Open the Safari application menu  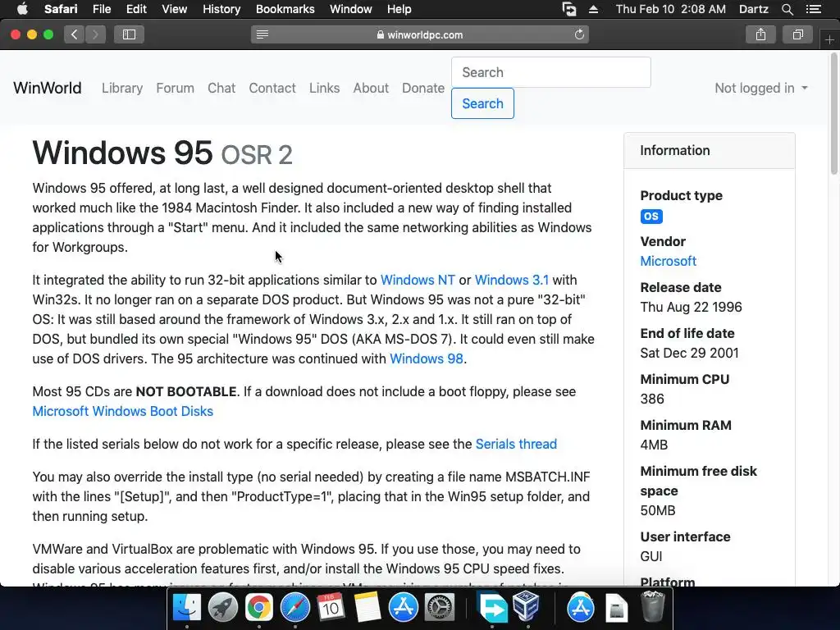pyautogui.click(x=61, y=9)
